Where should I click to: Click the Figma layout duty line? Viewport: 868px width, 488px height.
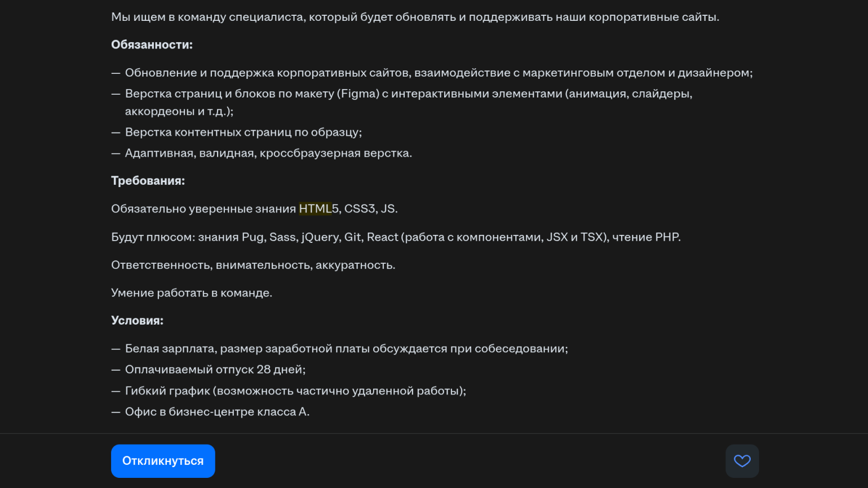(408, 94)
